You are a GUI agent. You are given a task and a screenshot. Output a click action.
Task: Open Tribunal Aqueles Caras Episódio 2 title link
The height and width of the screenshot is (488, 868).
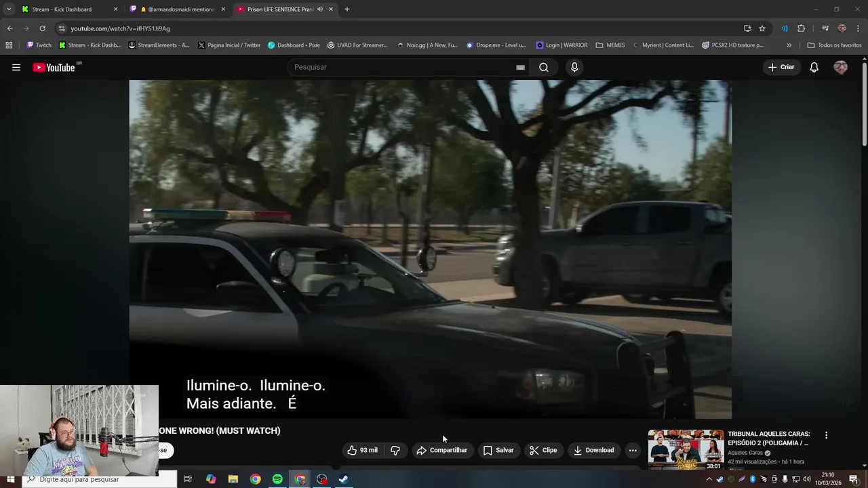[x=769, y=438]
